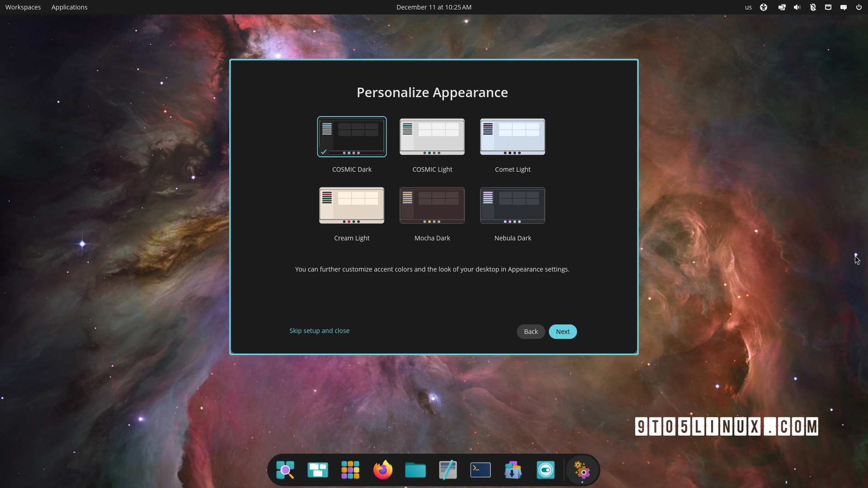
Task: Open the 'us' keyboard layout selector
Action: [748, 7]
